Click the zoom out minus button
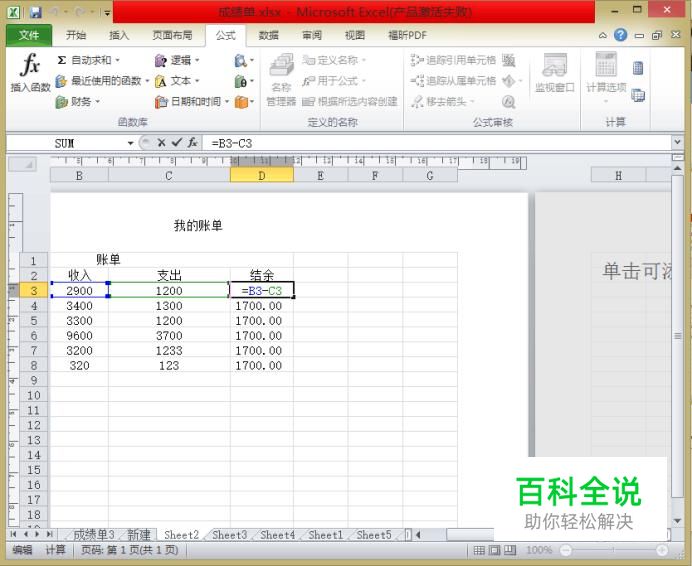This screenshot has height=566, width=692. click(x=566, y=550)
